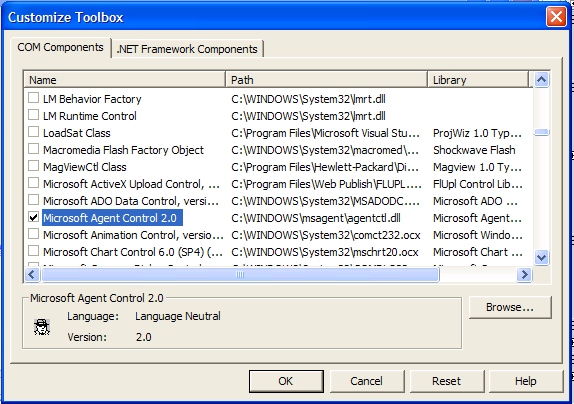Select Microsoft ADO Data Control entry
Image resolution: width=574 pixels, height=404 pixels.
point(131,201)
